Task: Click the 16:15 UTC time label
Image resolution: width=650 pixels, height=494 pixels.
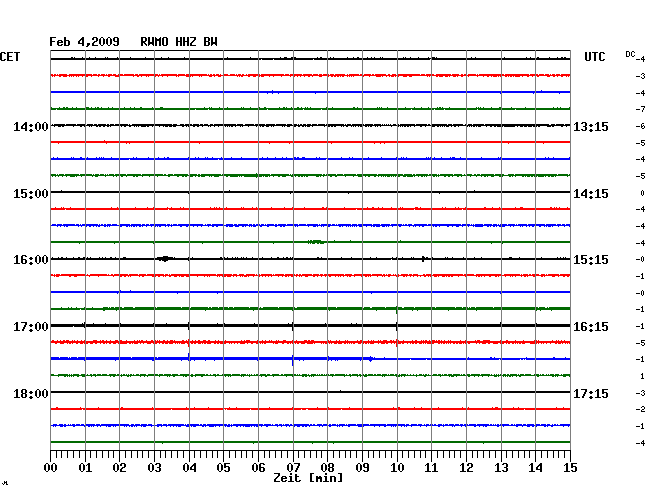Action: click(591, 327)
